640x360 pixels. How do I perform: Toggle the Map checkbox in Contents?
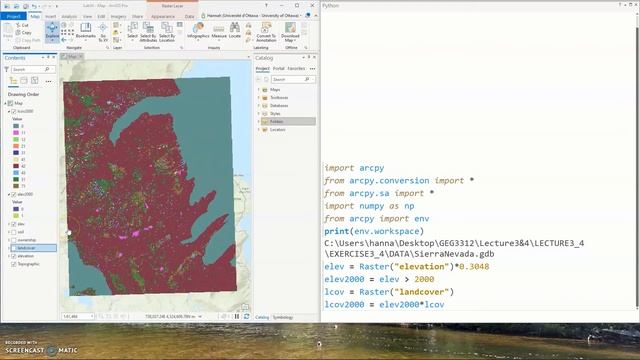(11, 103)
